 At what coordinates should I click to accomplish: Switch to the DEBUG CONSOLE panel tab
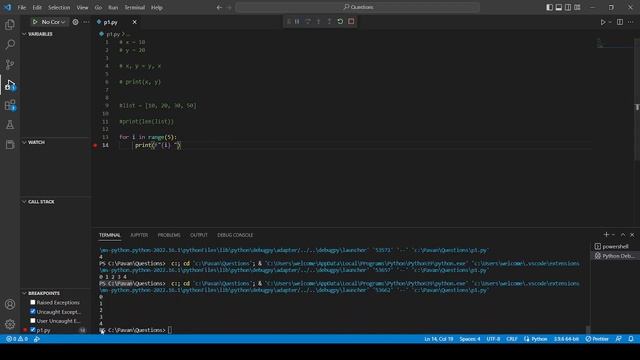pyautogui.click(x=235, y=235)
